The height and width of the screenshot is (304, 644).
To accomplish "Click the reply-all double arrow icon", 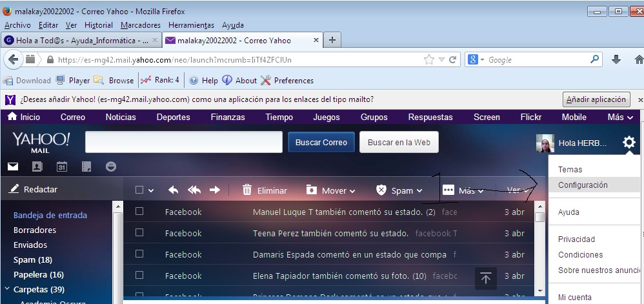I will (194, 190).
